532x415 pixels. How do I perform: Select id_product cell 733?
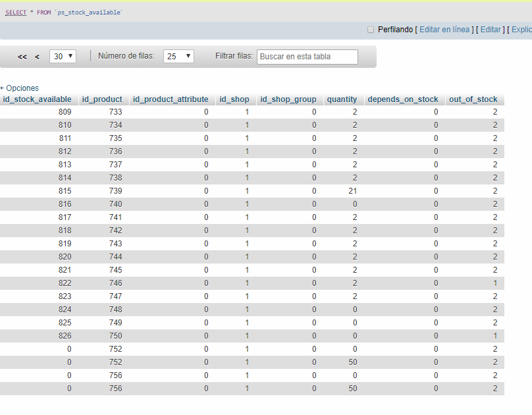116,112
